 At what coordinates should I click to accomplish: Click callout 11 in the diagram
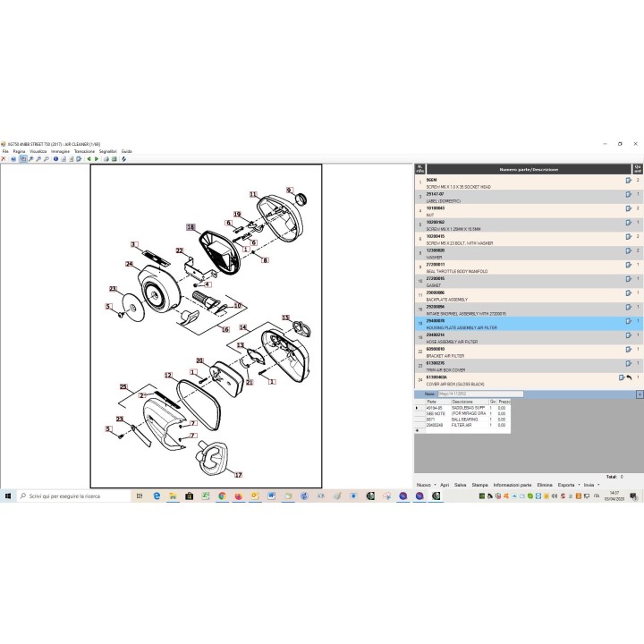[x=253, y=194]
